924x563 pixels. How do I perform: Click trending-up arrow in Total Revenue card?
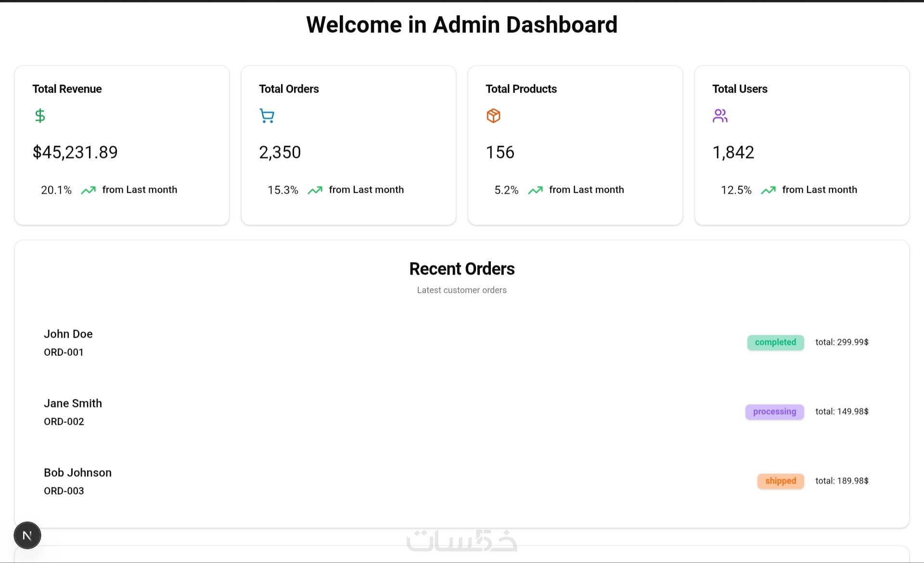coord(88,190)
